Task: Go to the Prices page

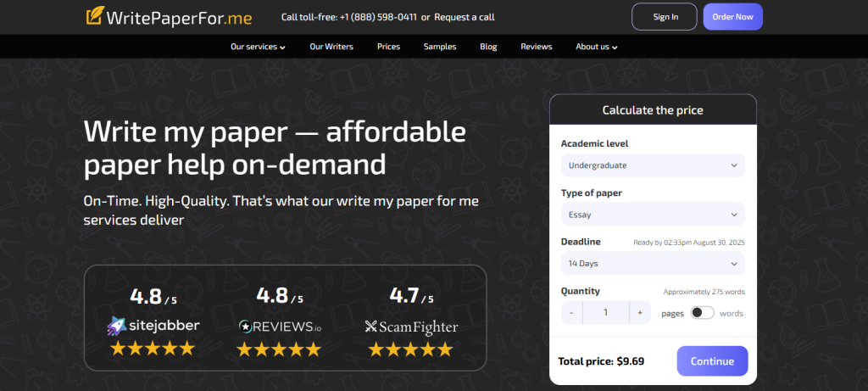Action: pos(388,47)
